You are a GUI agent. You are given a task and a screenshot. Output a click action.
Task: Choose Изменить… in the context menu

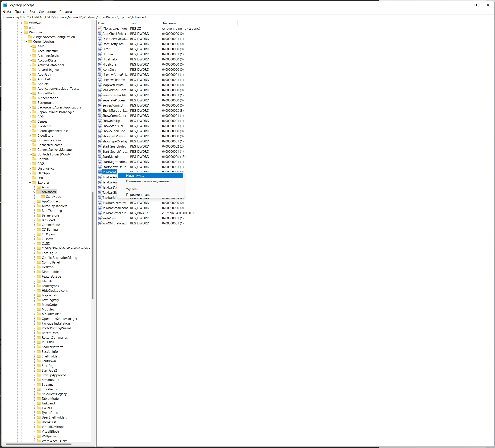point(135,176)
